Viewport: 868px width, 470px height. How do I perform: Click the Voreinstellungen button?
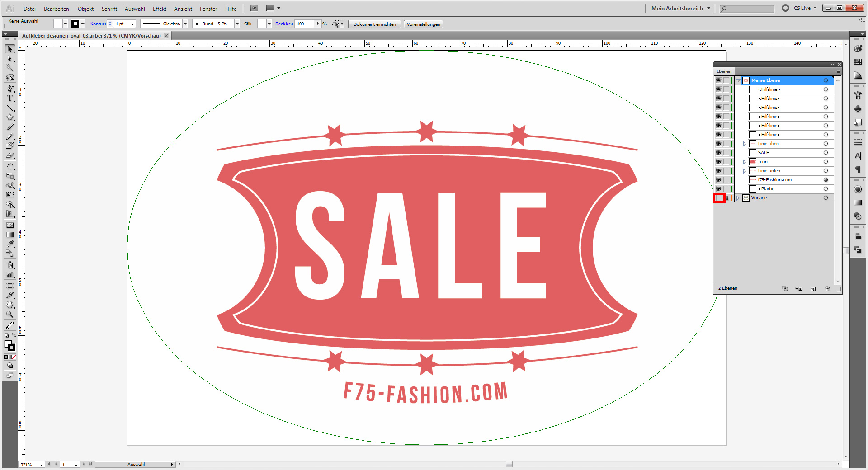pos(423,24)
